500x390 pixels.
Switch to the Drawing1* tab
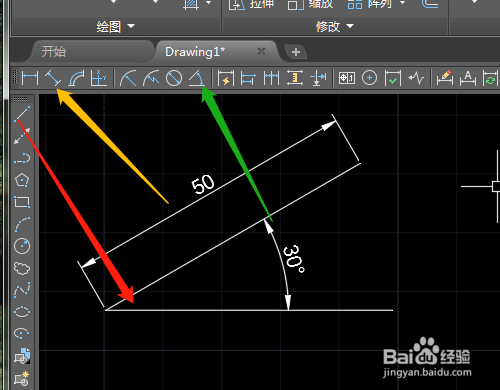[x=195, y=52]
